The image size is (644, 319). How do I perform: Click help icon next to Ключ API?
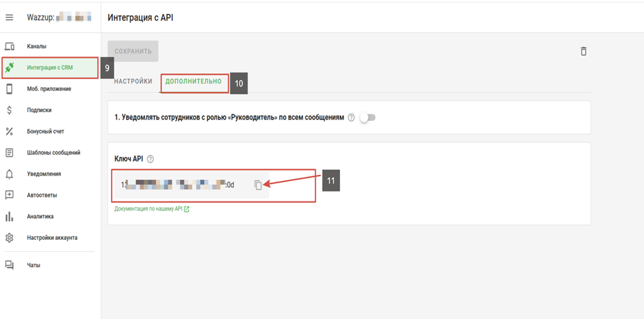(x=150, y=159)
